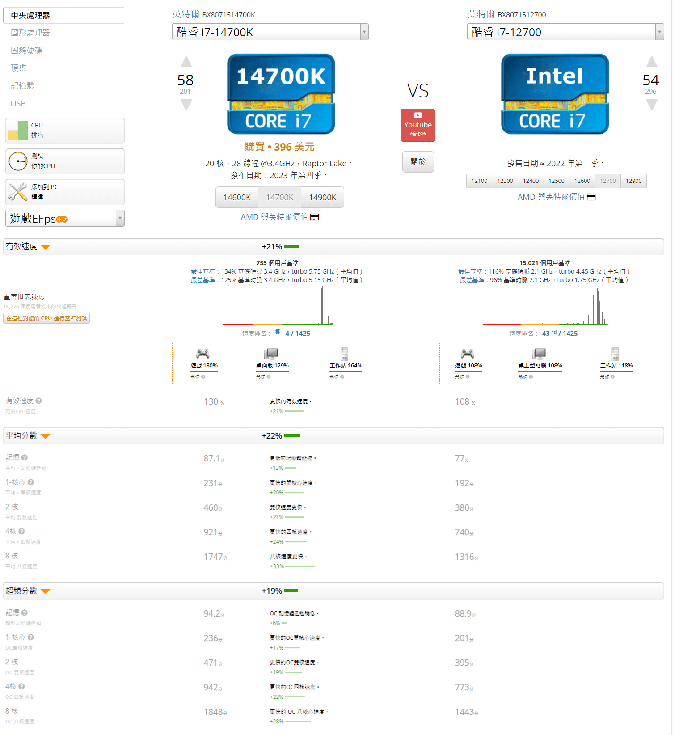
Task: Upvote the i7-14700K with up arrow
Action: (x=186, y=62)
